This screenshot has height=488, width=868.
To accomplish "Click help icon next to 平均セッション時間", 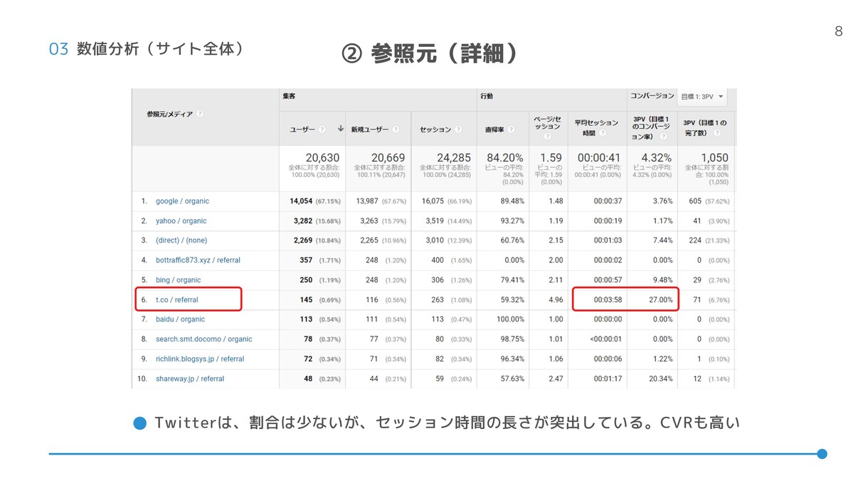I will point(603,133).
